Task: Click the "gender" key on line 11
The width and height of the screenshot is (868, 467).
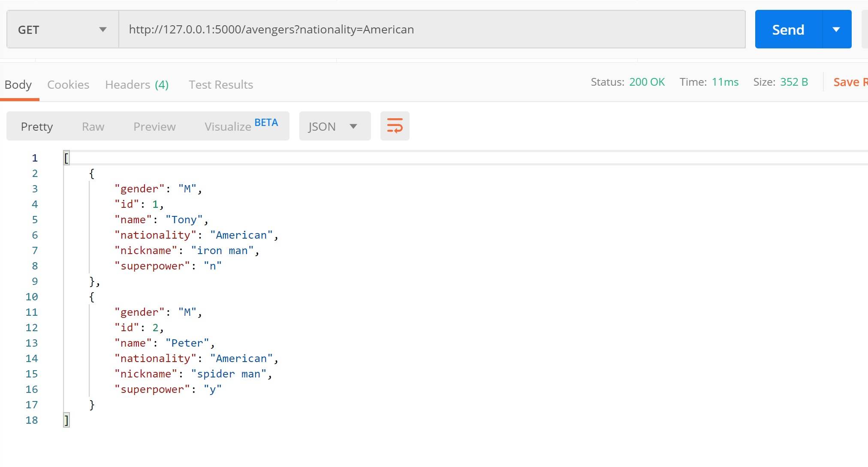Action: pos(140,312)
